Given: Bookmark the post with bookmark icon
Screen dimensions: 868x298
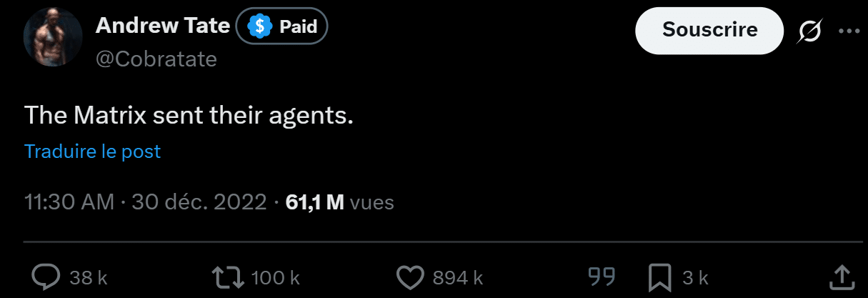Looking at the screenshot, I should click(658, 277).
